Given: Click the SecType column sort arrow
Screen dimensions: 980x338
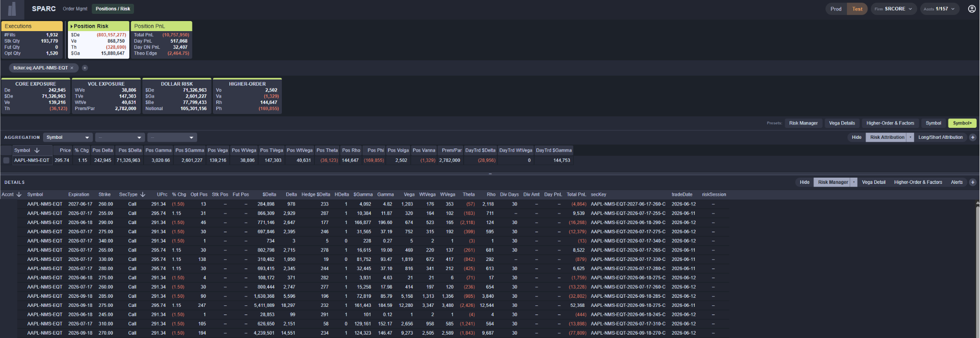Looking at the screenshot, I should [x=143, y=194].
